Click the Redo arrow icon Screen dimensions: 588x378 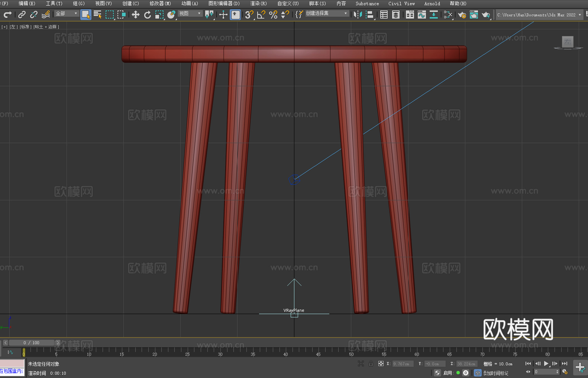tap(7, 14)
